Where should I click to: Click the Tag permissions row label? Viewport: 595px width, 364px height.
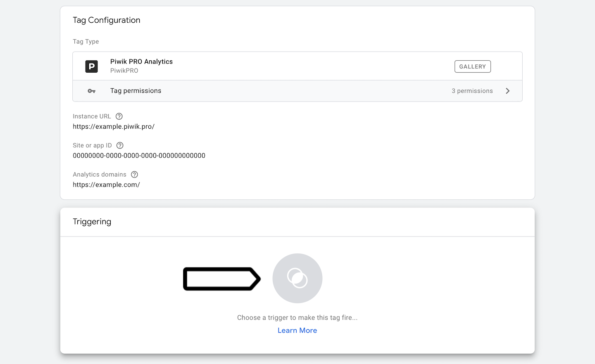[136, 91]
